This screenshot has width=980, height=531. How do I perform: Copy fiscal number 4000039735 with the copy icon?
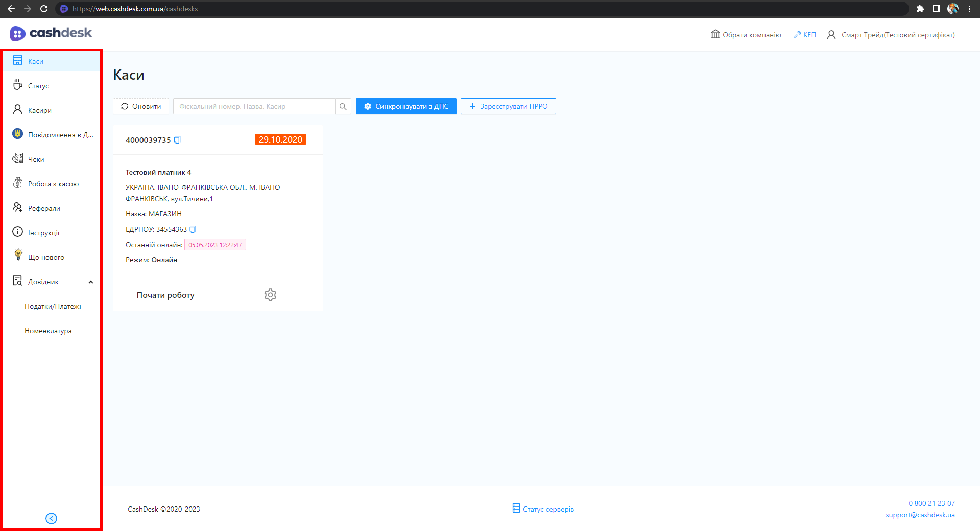tap(177, 140)
